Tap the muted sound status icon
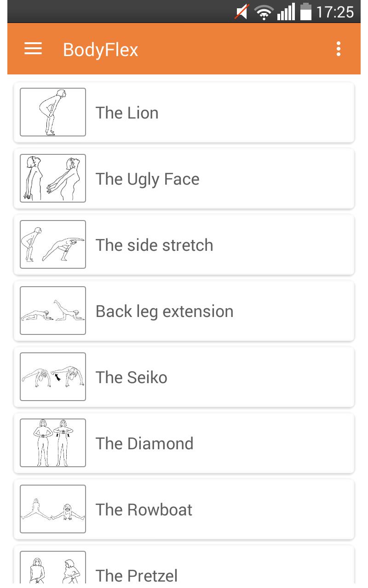The image size is (368, 588). (x=242, y=12)
